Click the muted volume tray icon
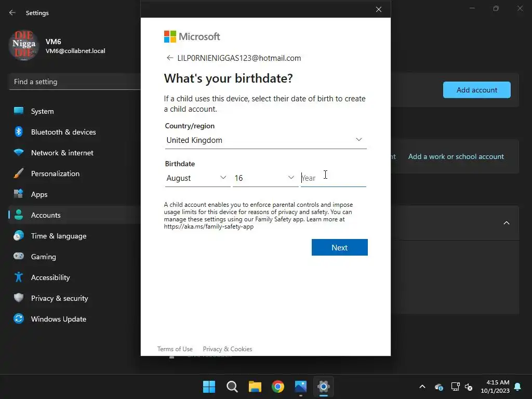The width and height of the screenshot is (532, 399). (469, 387)
